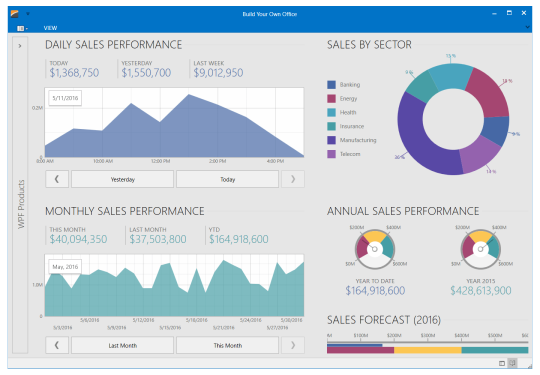
Task: Click the orange application logo icon
Action: (x=14, y=14)
